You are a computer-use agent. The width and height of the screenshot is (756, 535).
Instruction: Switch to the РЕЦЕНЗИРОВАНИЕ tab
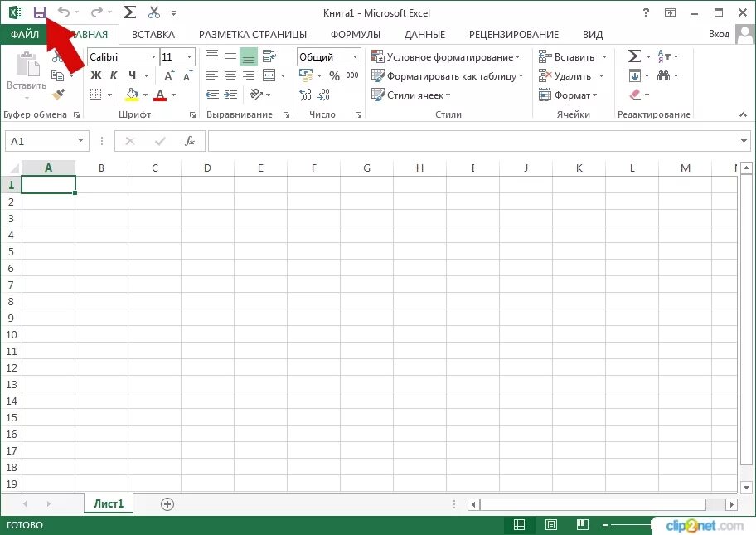point(514,34)
